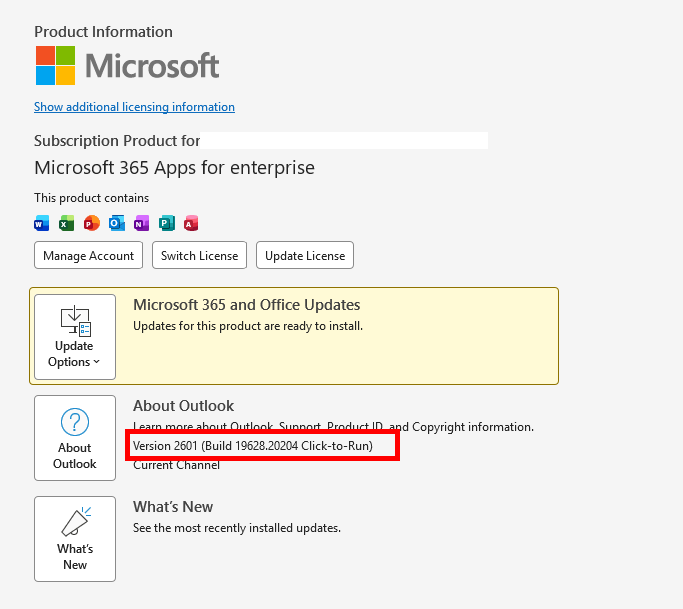Open Show additional licensing information link
Image resolution: width=683 pixels, height=609 pixels.
(x=134, y=107)
